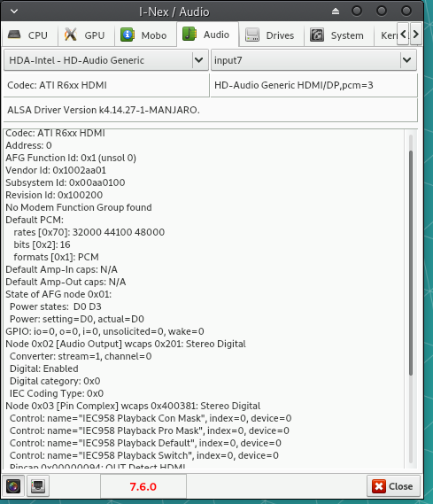Click the 'Vendor Id: 0x1002aa01' line

pyautogui.click(x=56, y=170)
